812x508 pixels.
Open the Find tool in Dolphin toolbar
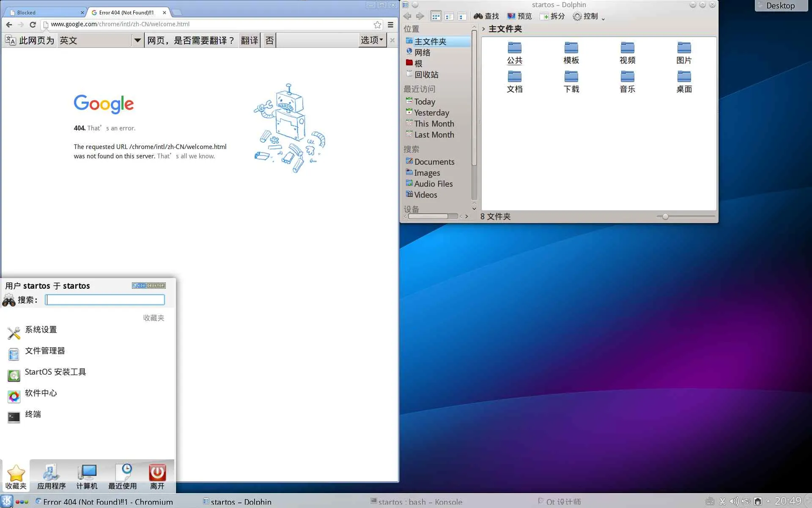(486, 16)
